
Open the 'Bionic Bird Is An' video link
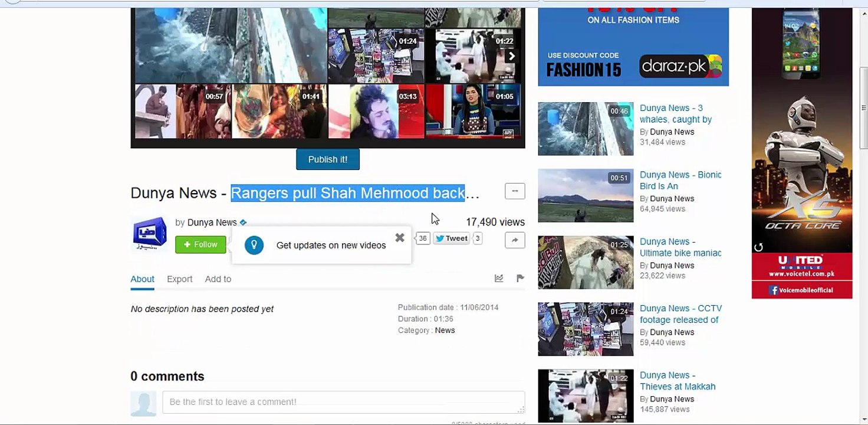point(680,181)
